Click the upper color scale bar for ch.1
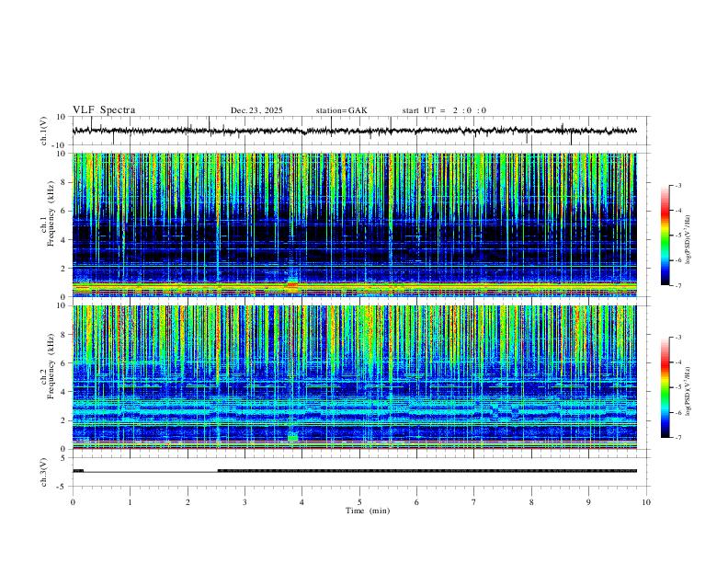The height and width of the screenshot is (563, 728). click(665, 236)
